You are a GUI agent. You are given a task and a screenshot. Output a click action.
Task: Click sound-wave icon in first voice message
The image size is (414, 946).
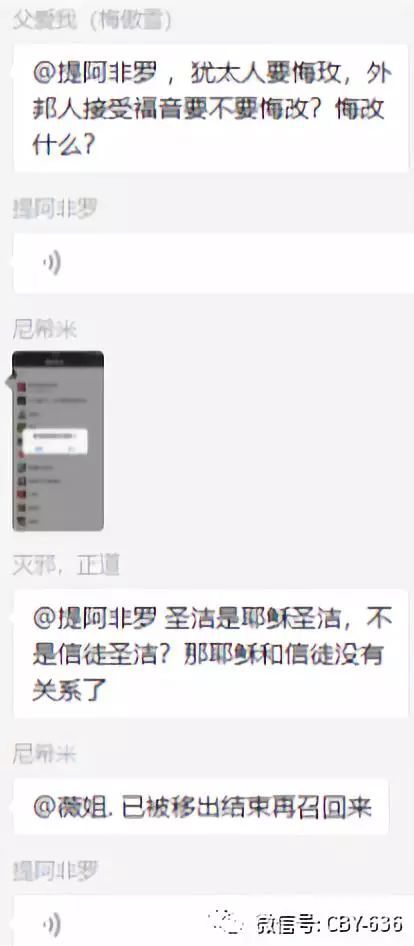[53, 264]
